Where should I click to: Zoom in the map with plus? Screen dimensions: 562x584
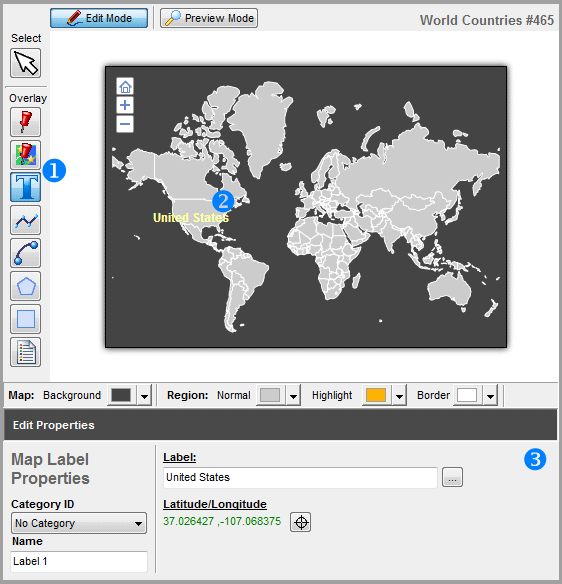pos(125,105)
